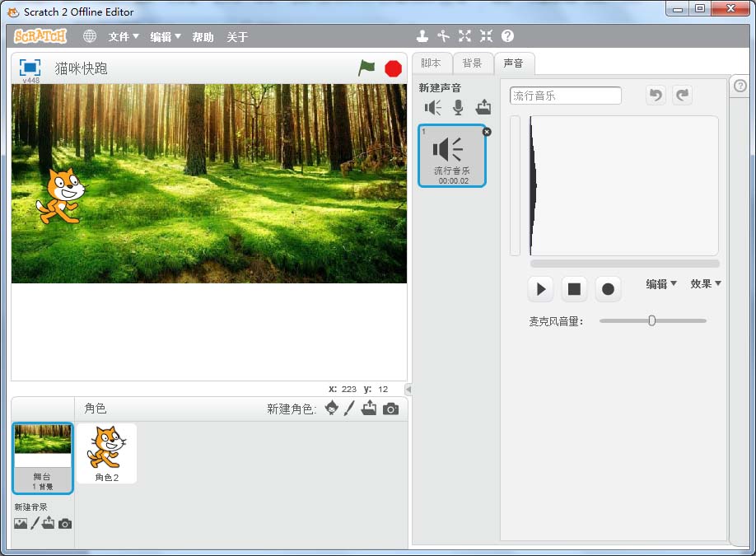
Task: Adjust the microphone volume slider
Action: (x=651, y=321)
